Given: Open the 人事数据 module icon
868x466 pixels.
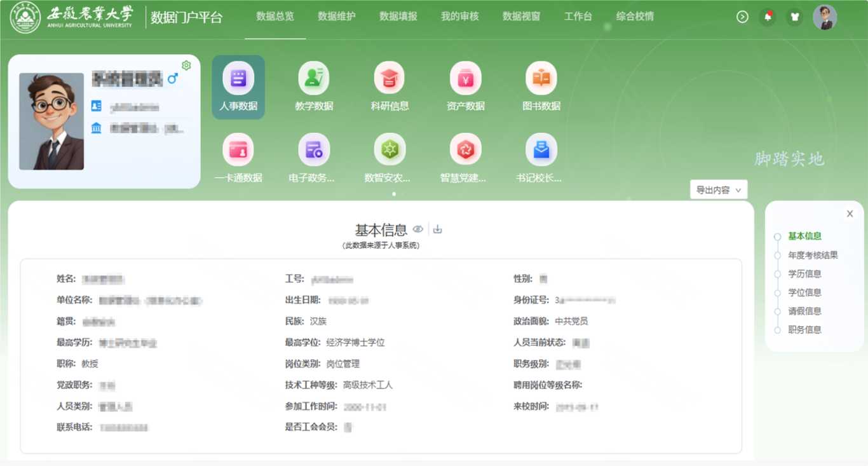Looking at the screenshot, I should [x=238, y=79].
